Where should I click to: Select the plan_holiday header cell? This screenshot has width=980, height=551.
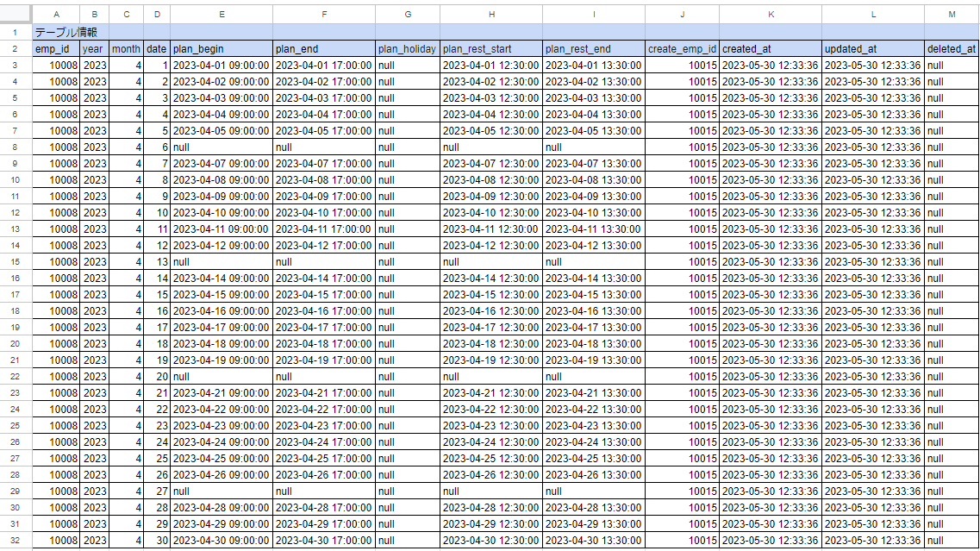click(x=408, y=48)
